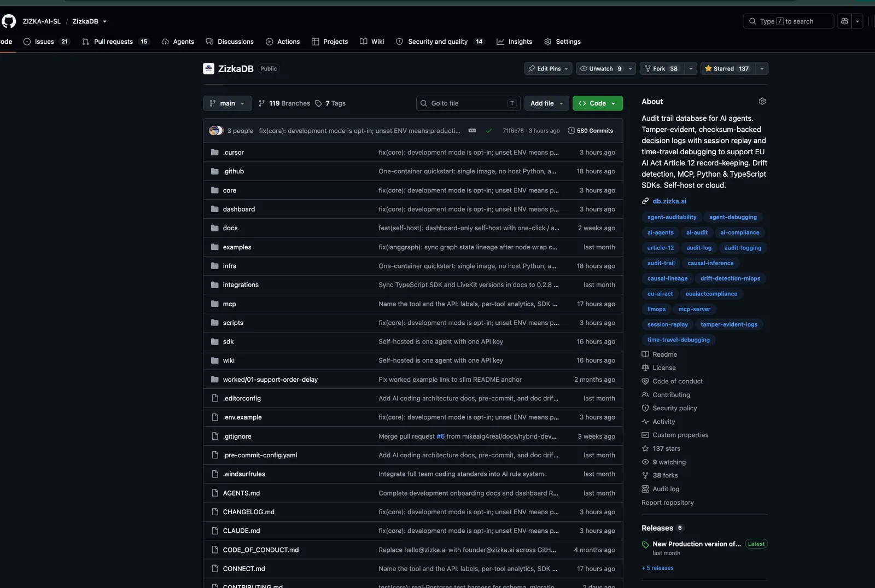Click the Go to file field
875x588 pixels.
click(467, 103)
